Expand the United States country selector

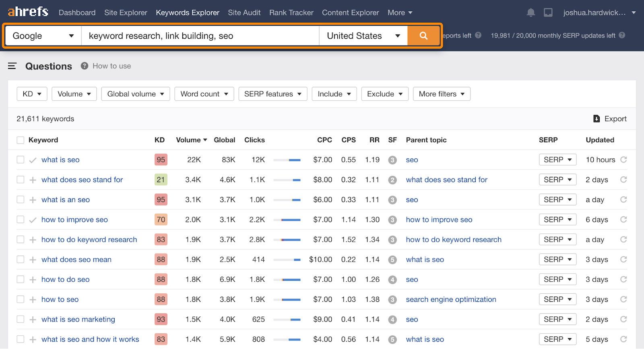click(363, 36)
